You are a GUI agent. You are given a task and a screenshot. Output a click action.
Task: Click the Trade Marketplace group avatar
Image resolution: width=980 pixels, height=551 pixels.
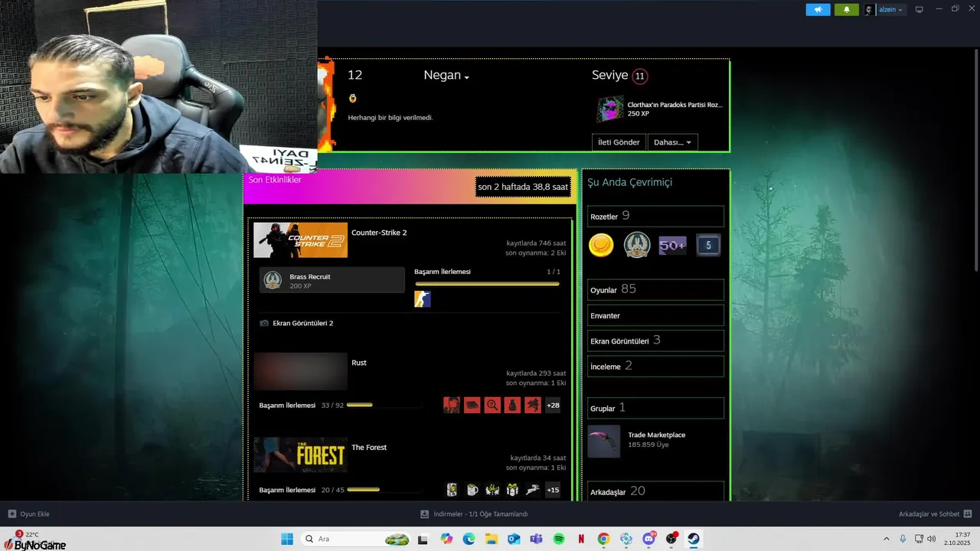603,441
